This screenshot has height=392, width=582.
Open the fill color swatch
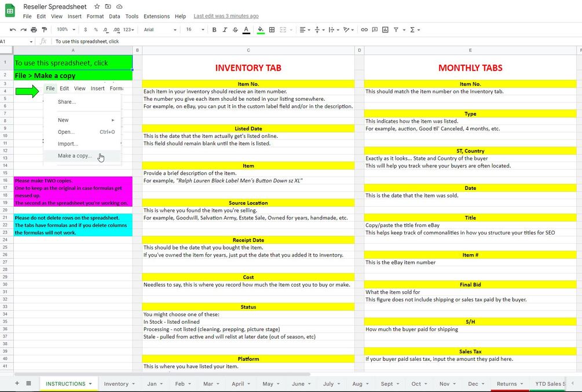(260, 30)
